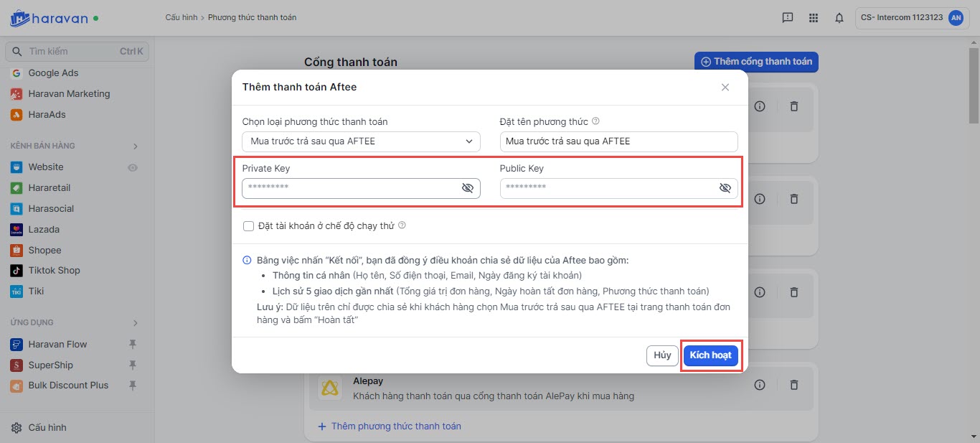
Task: Click the feedback message icon in header
Action: pyautogui.click(x=787, y=18)
